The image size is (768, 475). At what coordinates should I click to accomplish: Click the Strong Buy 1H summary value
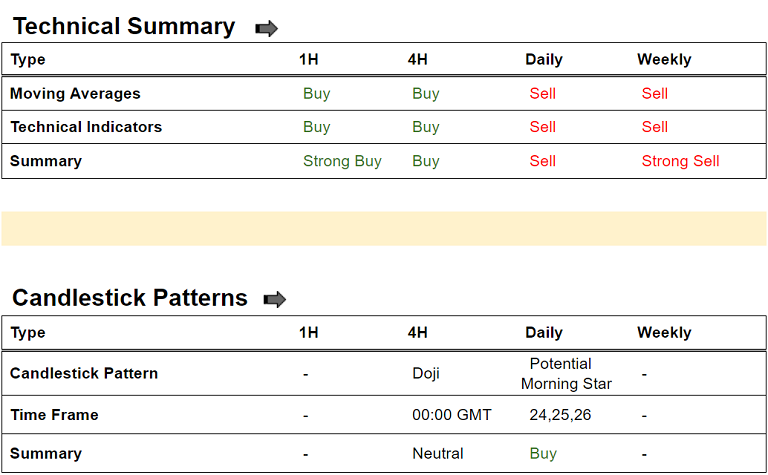342,161
